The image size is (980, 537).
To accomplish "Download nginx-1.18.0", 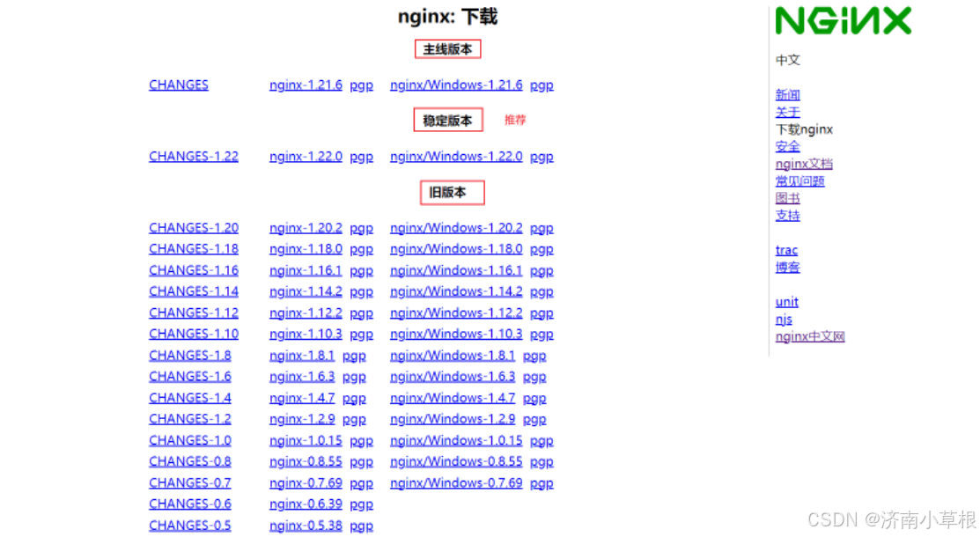I will tap(306, 249).
